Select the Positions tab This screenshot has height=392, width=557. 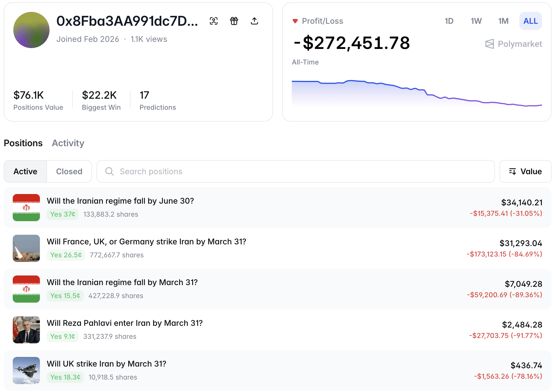[23, 143]
